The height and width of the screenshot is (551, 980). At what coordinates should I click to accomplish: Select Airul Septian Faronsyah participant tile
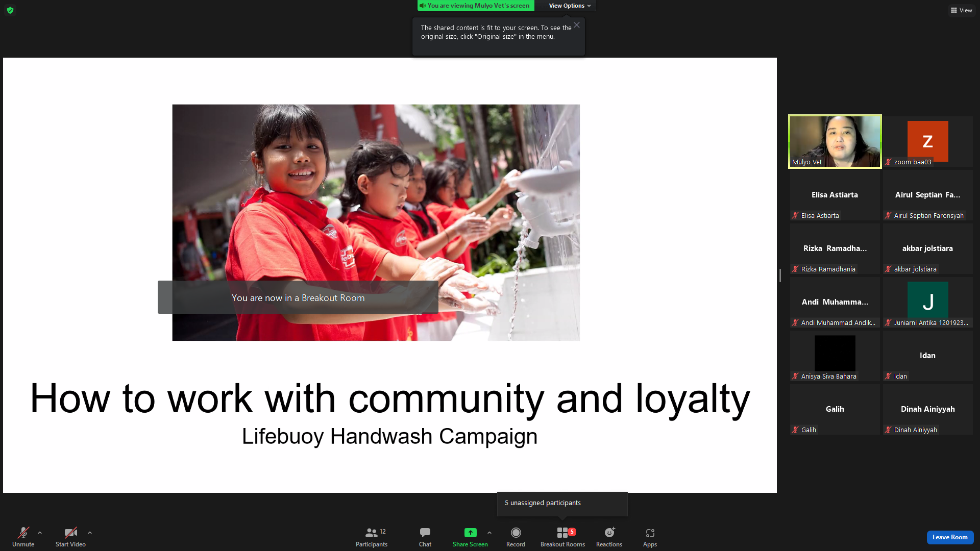(x=927, y=195)
